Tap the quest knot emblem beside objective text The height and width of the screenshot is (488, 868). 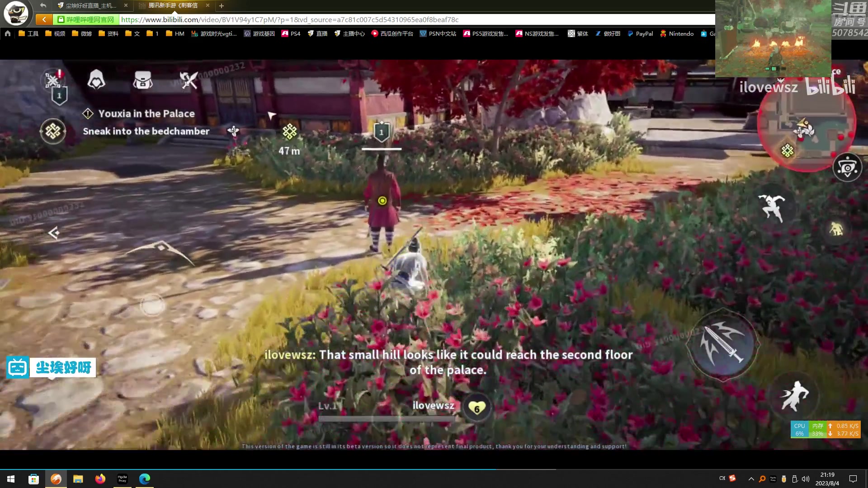53,131
